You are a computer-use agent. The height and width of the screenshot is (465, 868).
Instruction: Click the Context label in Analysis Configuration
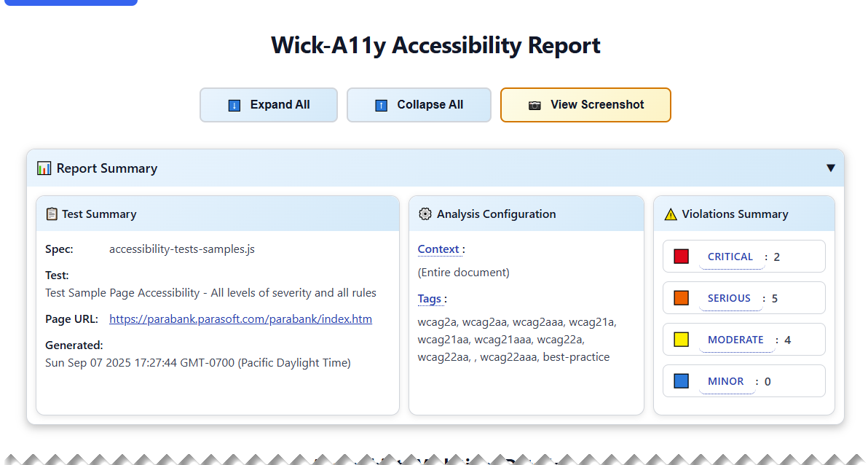coord(438,249)
